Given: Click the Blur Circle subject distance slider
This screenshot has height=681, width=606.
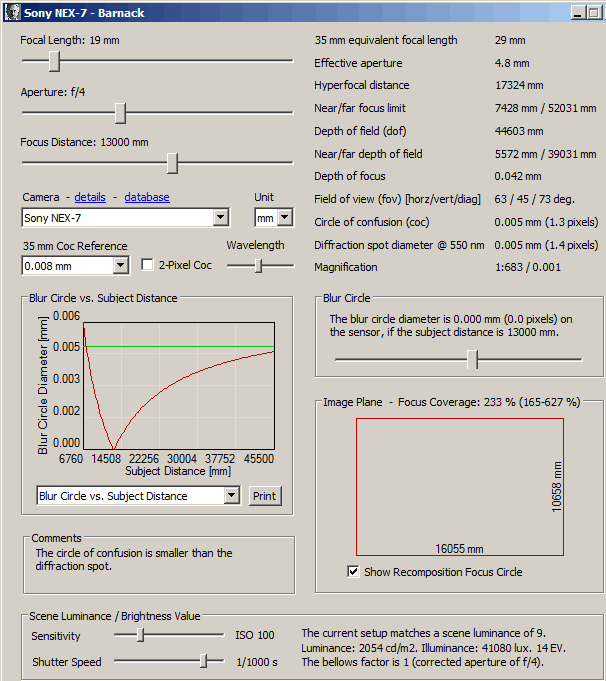Looking at the screenshot, I should click(473, 360).
